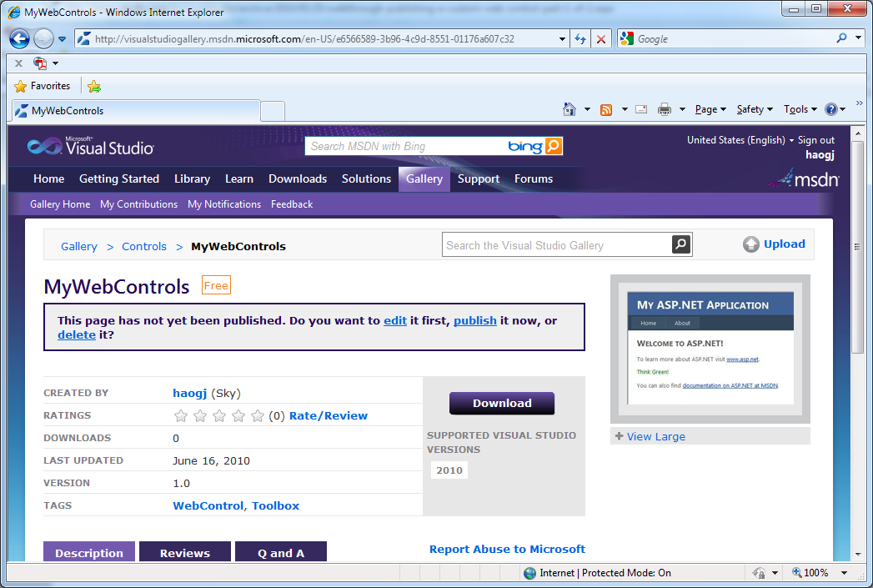Open the recent pages dropdown arrow
The image size is (873, 588).
(x=62, y=39)
